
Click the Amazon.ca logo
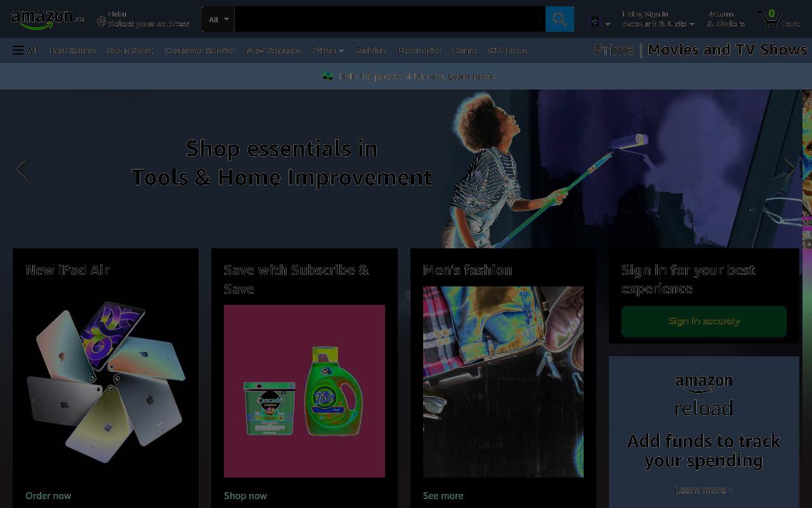click(x=48, y=20)
